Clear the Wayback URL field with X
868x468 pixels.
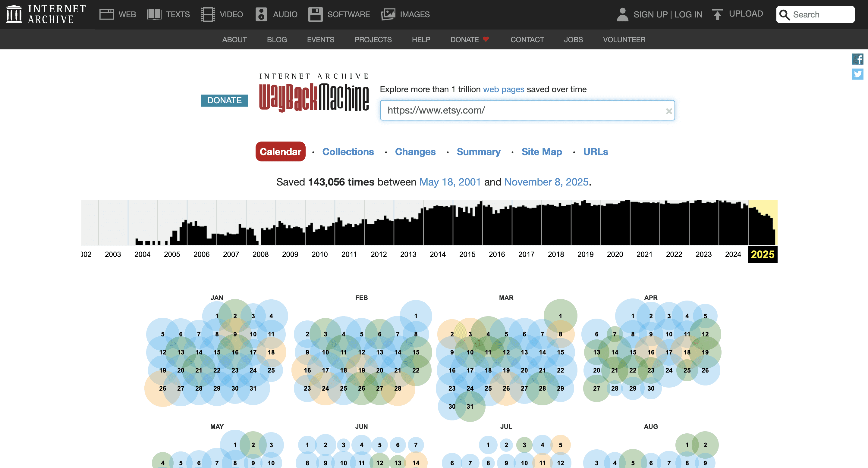point(669,111)
